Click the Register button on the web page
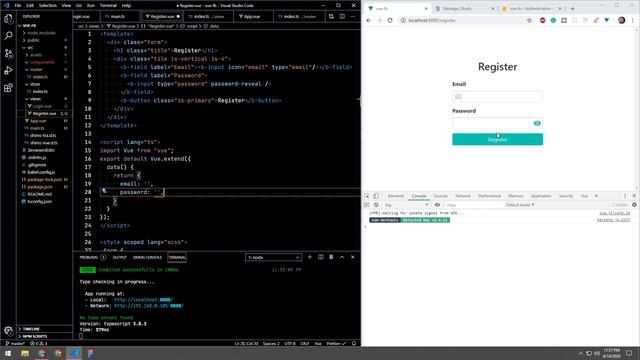The height and width of the screenshot is (360, 640). [x=498, y=139]
